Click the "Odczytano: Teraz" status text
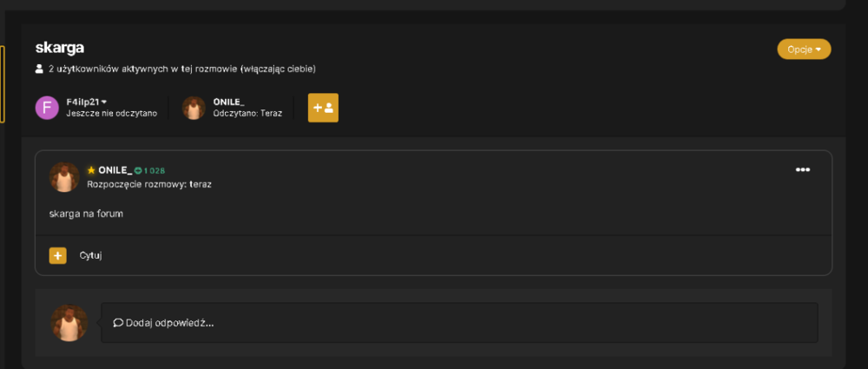The image size is (868, 369). [247, 113]
